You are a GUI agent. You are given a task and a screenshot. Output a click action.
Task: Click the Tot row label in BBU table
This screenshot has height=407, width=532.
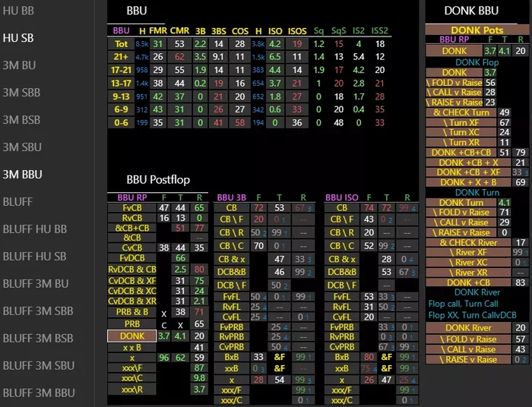click(x=121, y=44)
